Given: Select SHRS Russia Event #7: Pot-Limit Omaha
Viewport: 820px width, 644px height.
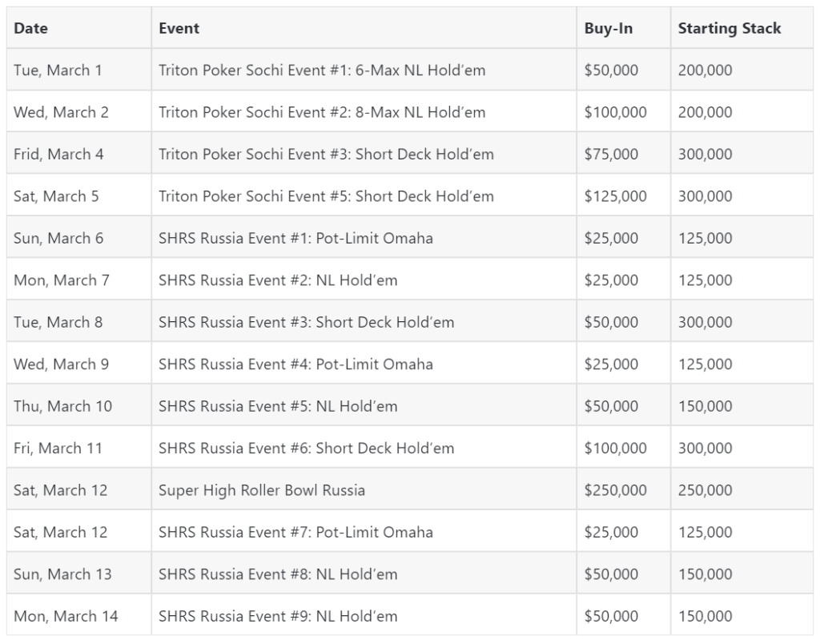Looking at the screenshot, I should coord(295,533).
